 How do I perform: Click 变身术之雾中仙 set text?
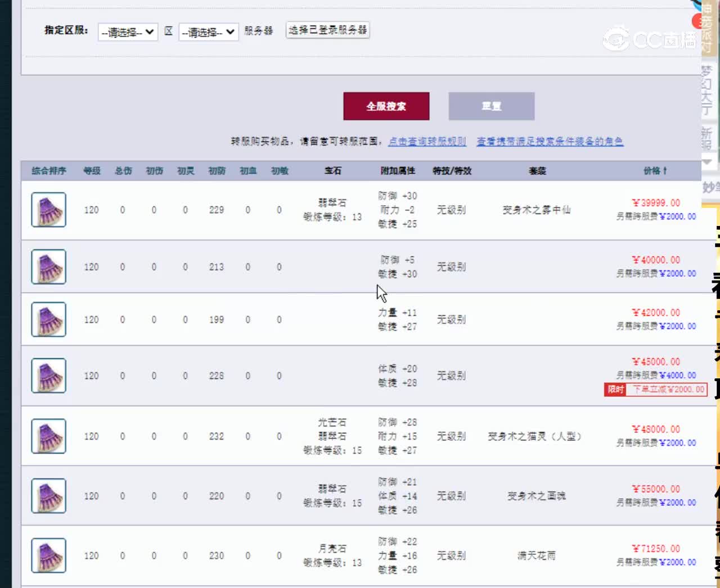tap(537, 210)
